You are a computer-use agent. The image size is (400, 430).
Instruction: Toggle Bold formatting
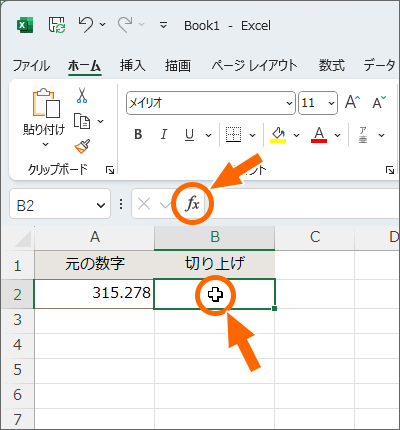pos(138,135)
